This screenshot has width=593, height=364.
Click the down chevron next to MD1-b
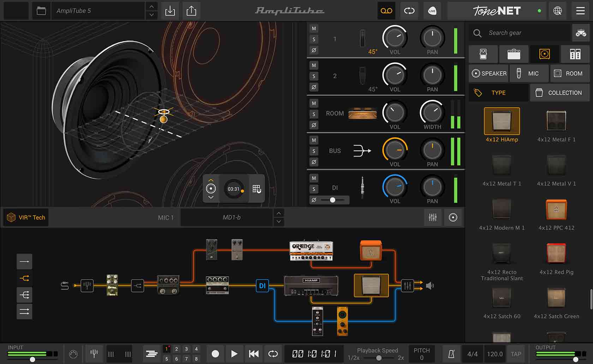(x=278, y=222)
